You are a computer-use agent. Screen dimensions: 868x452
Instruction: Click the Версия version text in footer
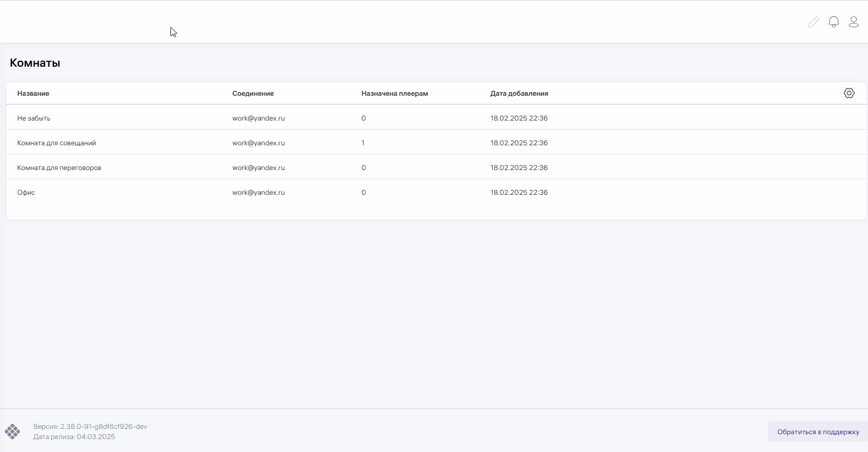click(x=90, y=427)
